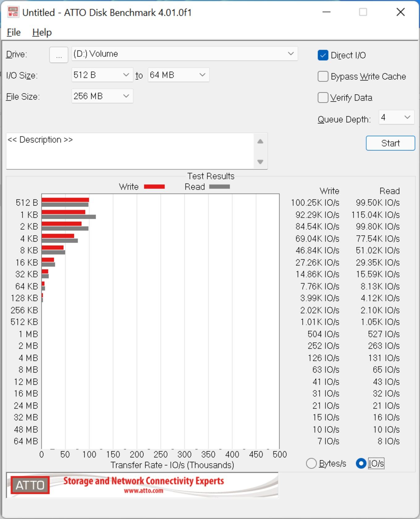Image resolution: width=420 pixels, height=519 pixels.
Task: Open the Help menu
Action: 42,32
